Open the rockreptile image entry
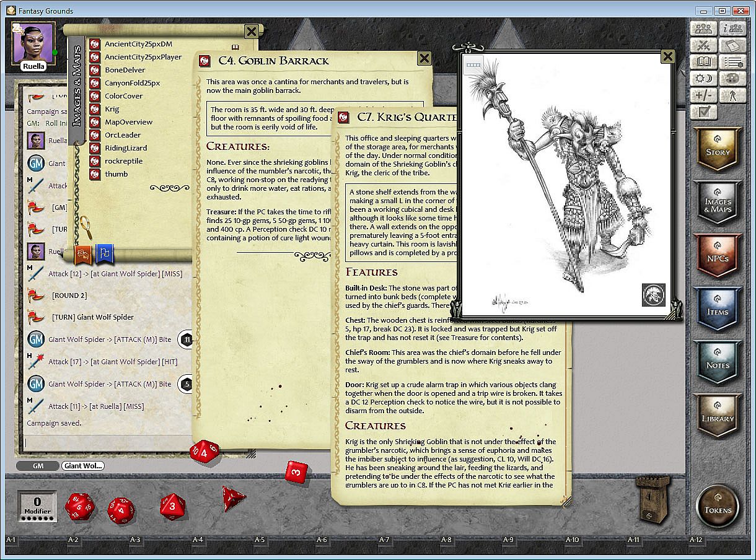Viewport: 756px width, 560px height. [x=123, y=161]
